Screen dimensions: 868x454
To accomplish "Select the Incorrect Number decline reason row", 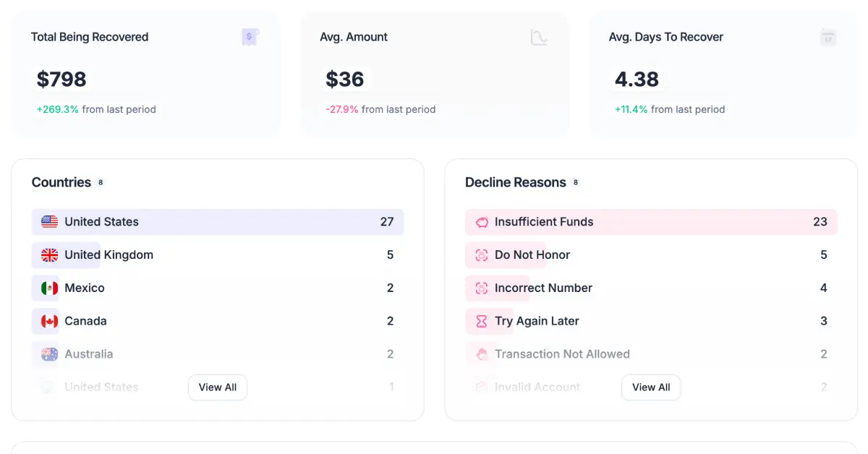I will click(651, 288).
